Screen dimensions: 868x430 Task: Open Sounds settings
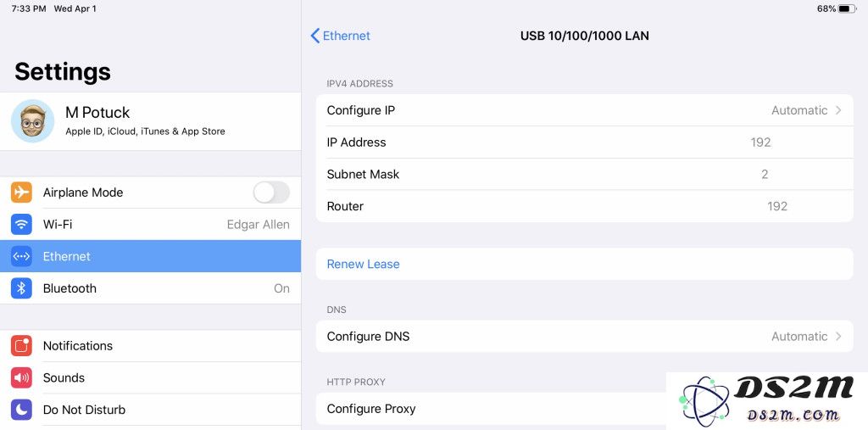pos(151,378)
